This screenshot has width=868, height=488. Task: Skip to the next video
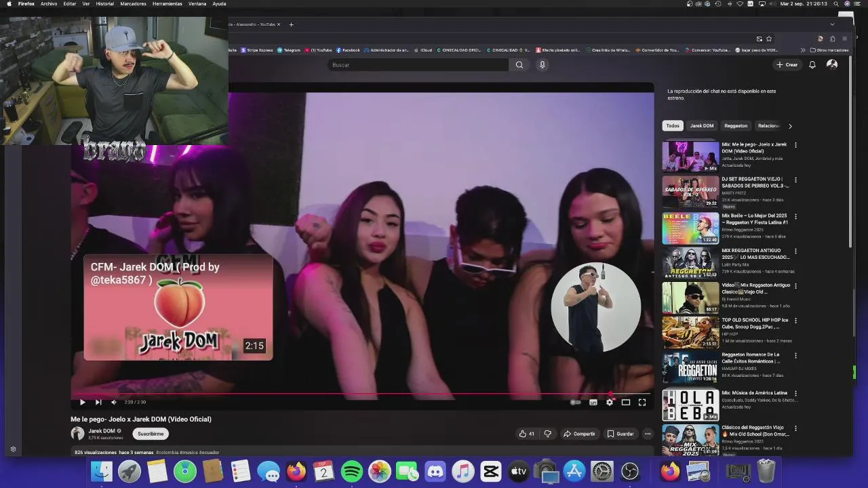(98, 402)
